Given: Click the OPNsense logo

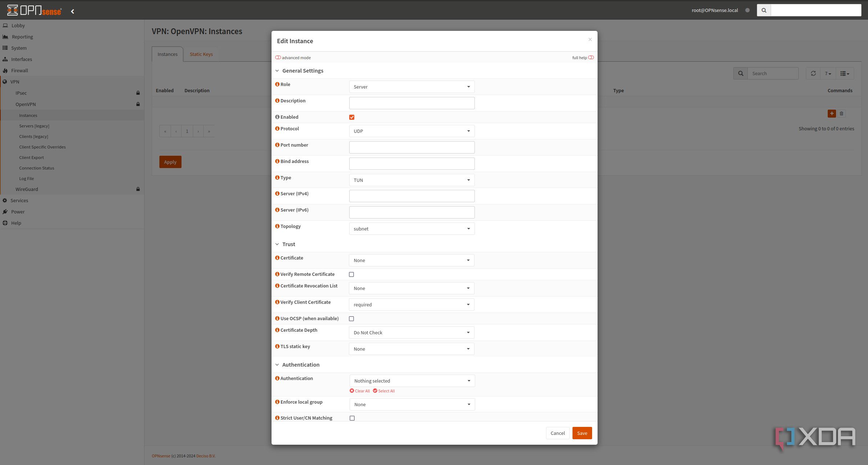Looking at the screenshot, I should 34,10.
